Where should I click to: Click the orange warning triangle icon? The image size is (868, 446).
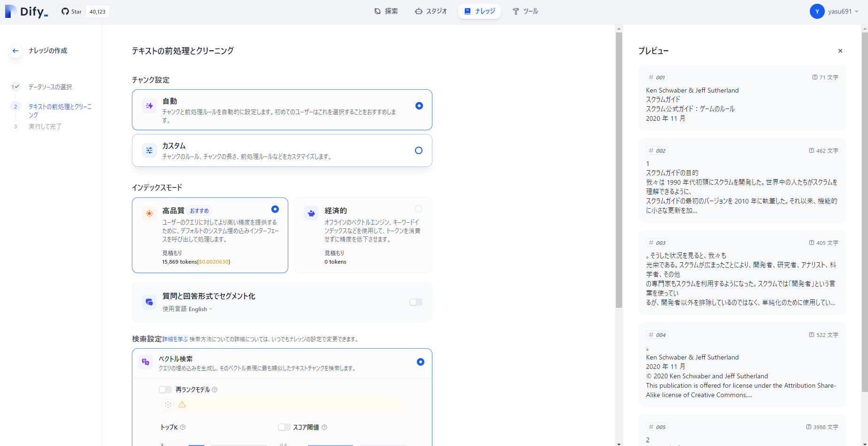point(182,405)
